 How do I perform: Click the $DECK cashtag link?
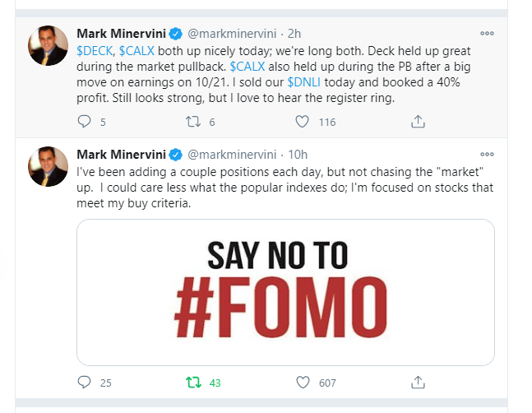(95, 51)
